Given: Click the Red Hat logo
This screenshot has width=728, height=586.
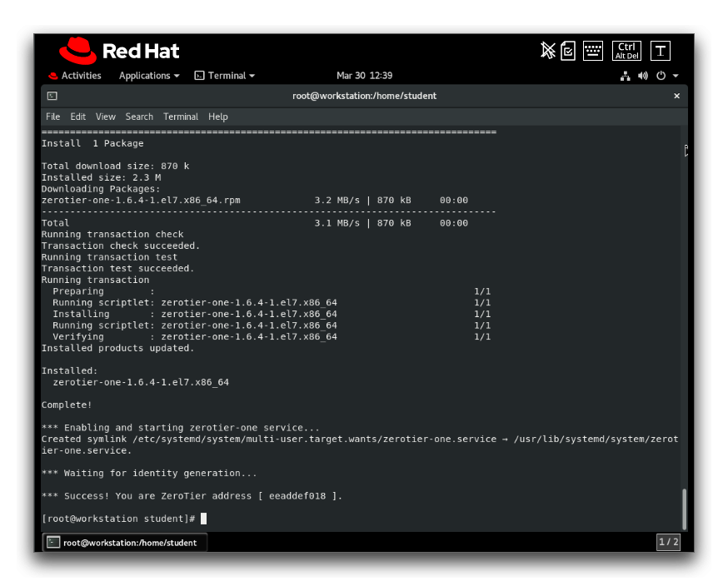Looking at the screenshot, I should click(x=119, y=51).
